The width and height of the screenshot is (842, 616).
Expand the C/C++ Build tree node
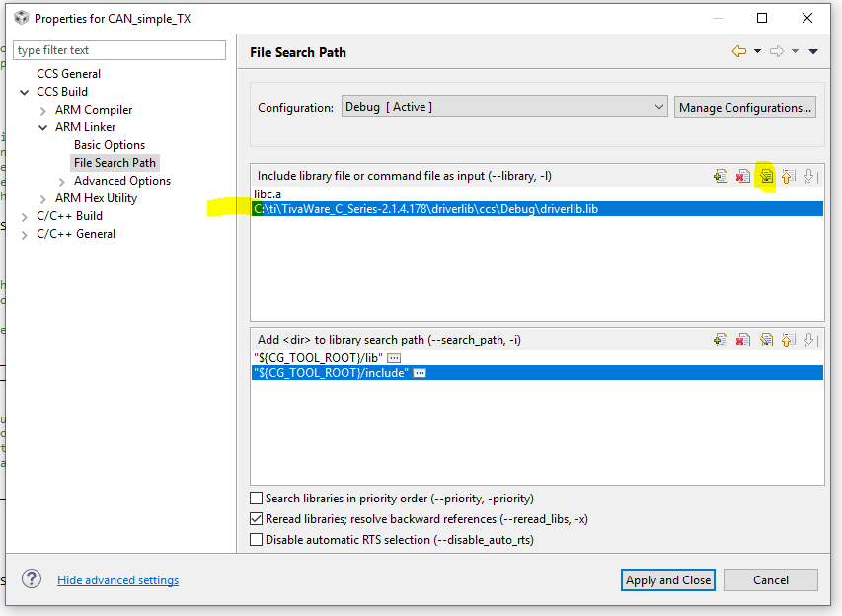[x=25, y=216]
